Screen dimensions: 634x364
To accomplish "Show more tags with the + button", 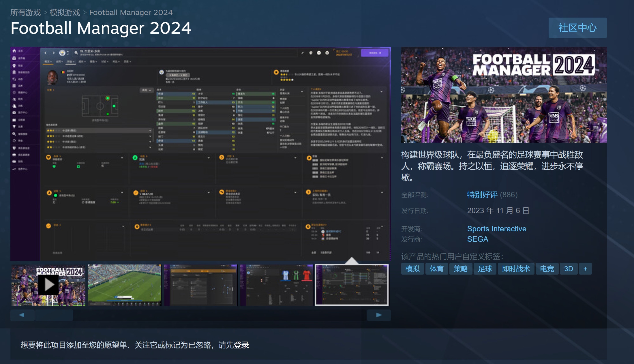I will (x=585, y=269).
